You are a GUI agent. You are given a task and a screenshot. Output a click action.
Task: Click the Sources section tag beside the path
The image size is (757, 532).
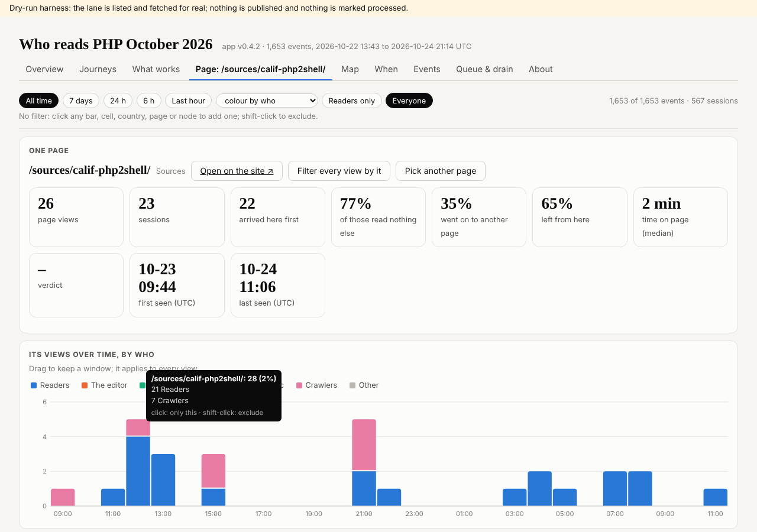171,171
